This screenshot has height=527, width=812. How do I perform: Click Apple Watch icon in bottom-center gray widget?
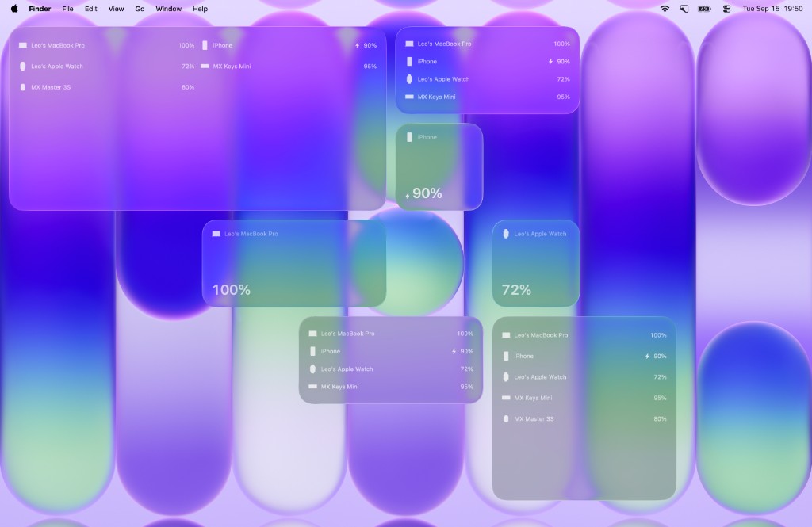tap(312, 369)
